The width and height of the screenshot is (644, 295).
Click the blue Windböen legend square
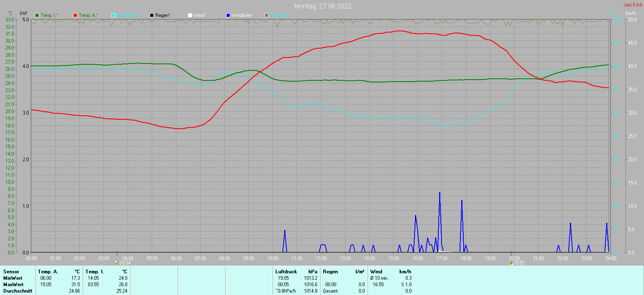coord(228,15)
